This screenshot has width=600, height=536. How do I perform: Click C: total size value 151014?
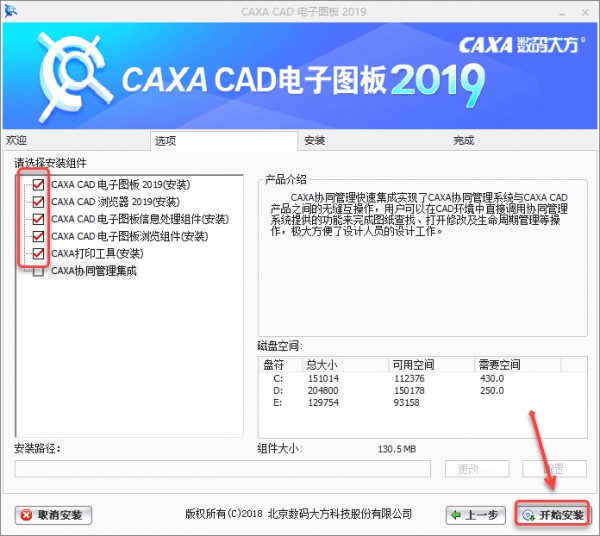pyautogui.click(x=323, y=378)
